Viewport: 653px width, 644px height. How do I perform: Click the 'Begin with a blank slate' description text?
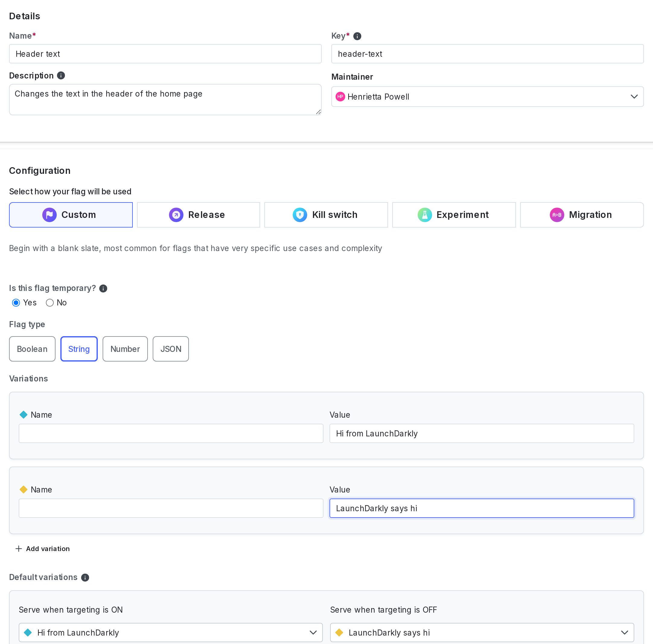tap(195, 248)
